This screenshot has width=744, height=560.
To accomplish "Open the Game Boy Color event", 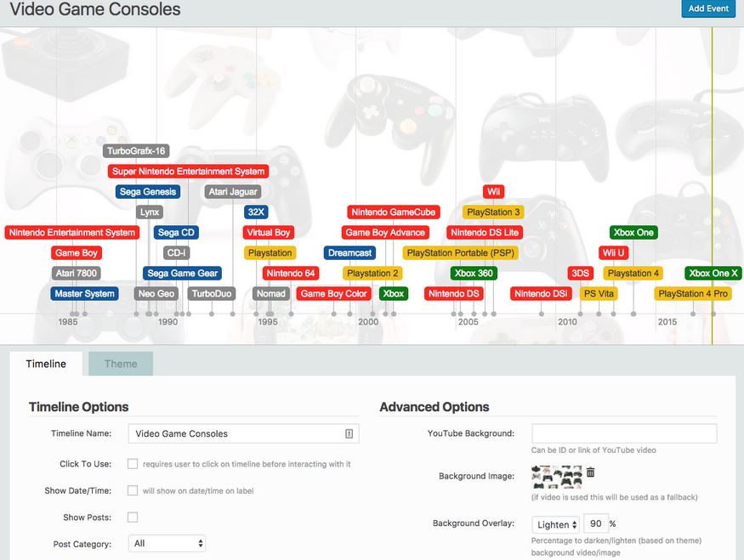I will click(x=334, y=293).
